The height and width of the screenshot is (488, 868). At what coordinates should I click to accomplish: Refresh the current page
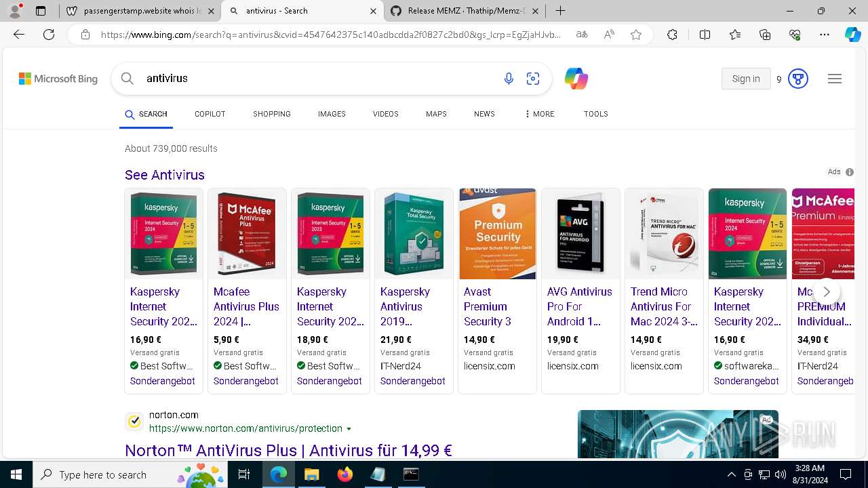[49, 35]
